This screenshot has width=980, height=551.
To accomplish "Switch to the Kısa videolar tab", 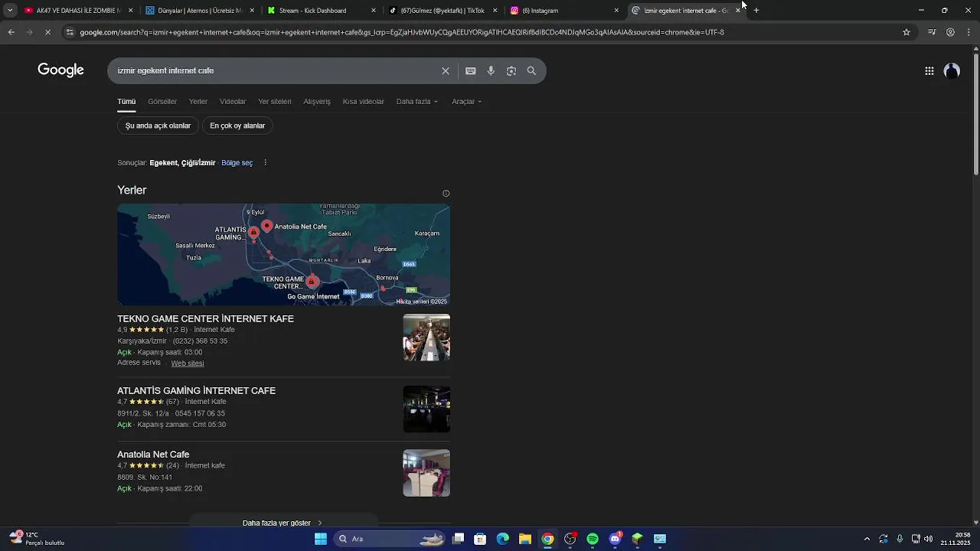I will click(364, 101).
